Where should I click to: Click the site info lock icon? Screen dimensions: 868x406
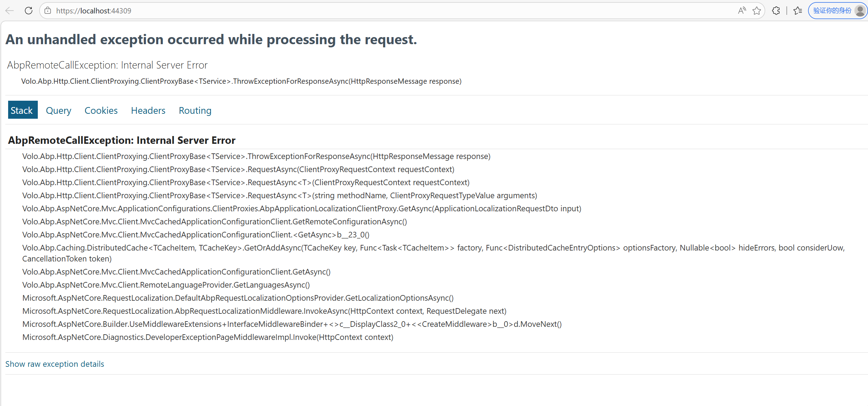pyautogui.click(x=48, y=11)
